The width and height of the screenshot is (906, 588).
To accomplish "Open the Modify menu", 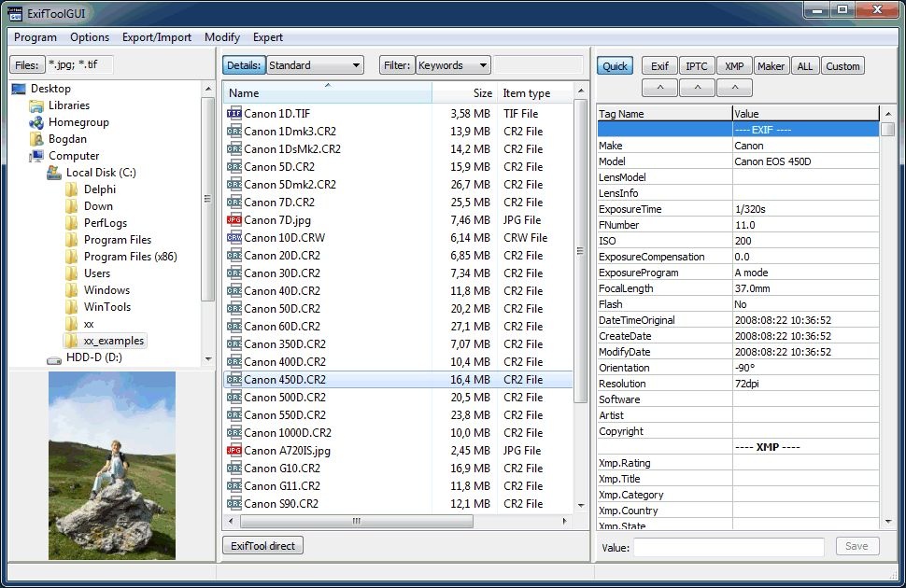I will 222,37.
